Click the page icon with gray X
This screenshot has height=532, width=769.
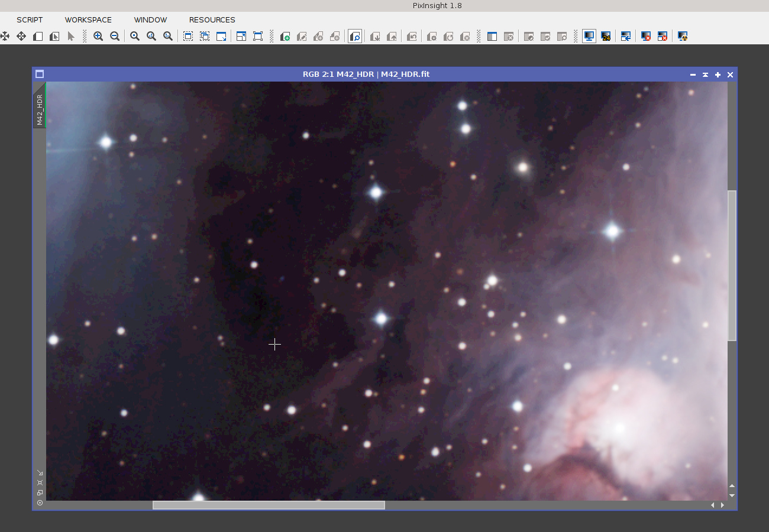click(x=465, y=36)
